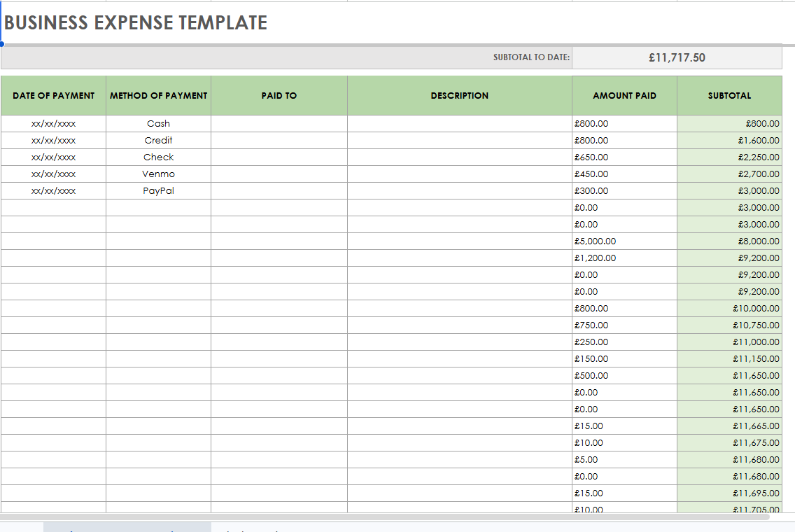
Task: Select the Cash payment method cell
Action: pyautogui.click(x=158, y=123)
